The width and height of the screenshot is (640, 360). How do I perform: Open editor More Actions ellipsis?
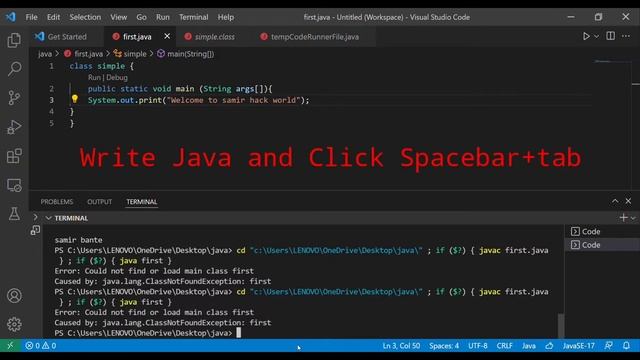626,36
